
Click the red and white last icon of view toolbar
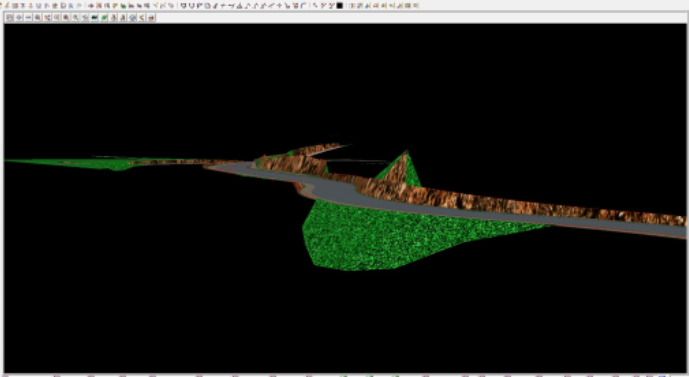coord(151,18)
